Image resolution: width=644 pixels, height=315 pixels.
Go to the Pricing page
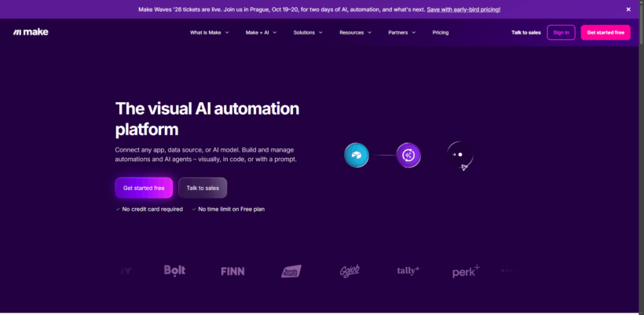441,32
